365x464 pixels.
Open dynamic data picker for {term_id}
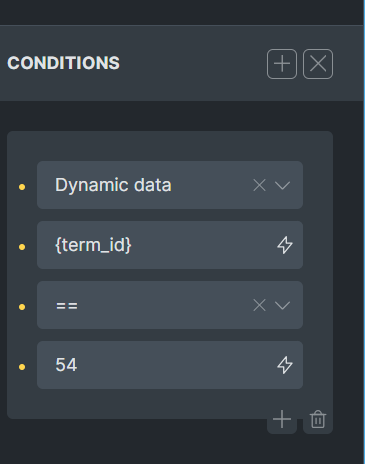(x=285, y=245)
